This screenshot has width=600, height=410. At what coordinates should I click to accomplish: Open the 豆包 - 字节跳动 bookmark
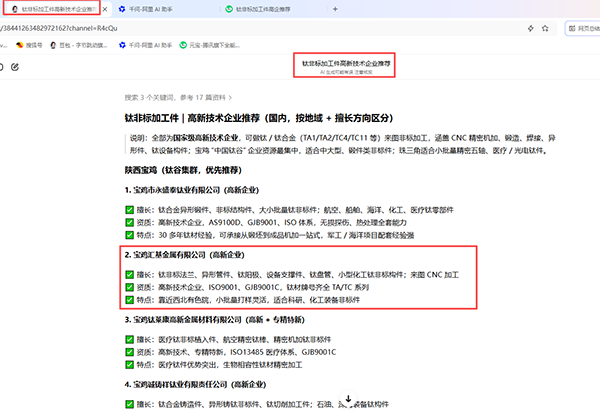coord(79,45)
